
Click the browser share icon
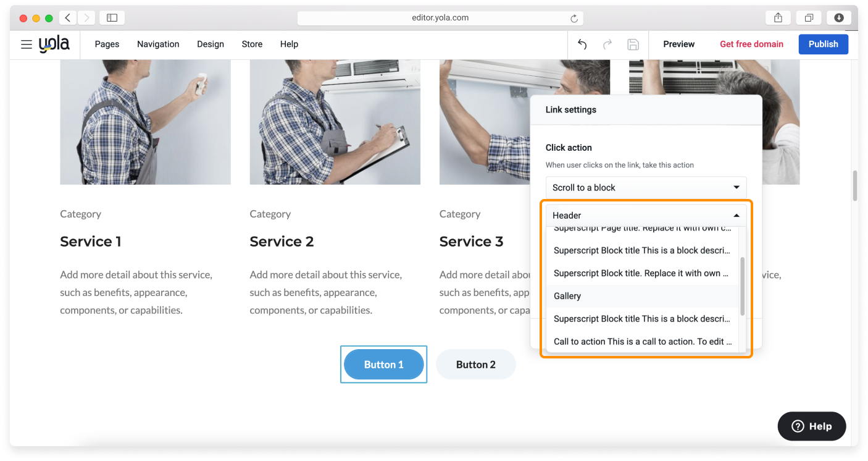[778, 18]
